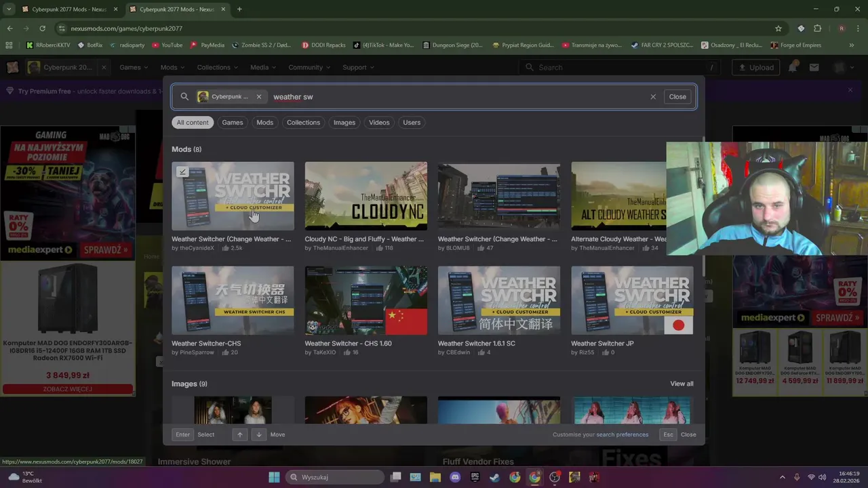
Task: Open the Weather Switcher JP mod thumbnail
Action: point(632,300)
